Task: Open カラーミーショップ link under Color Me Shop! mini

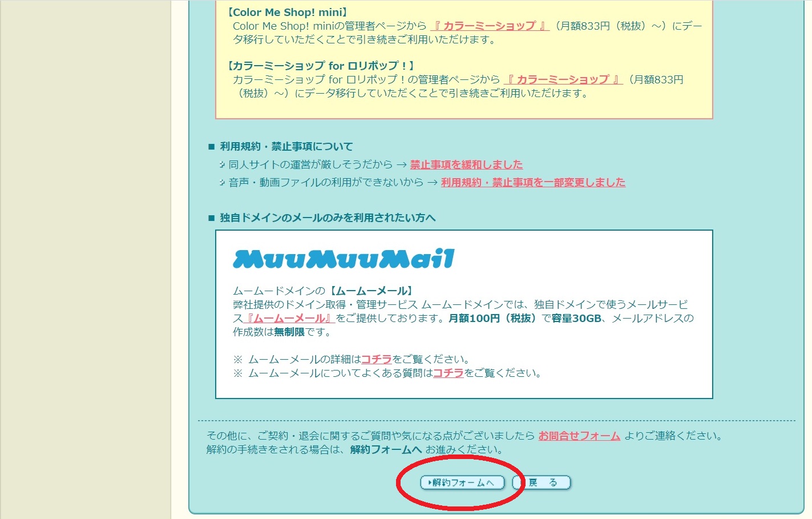Action: (489, 26)
